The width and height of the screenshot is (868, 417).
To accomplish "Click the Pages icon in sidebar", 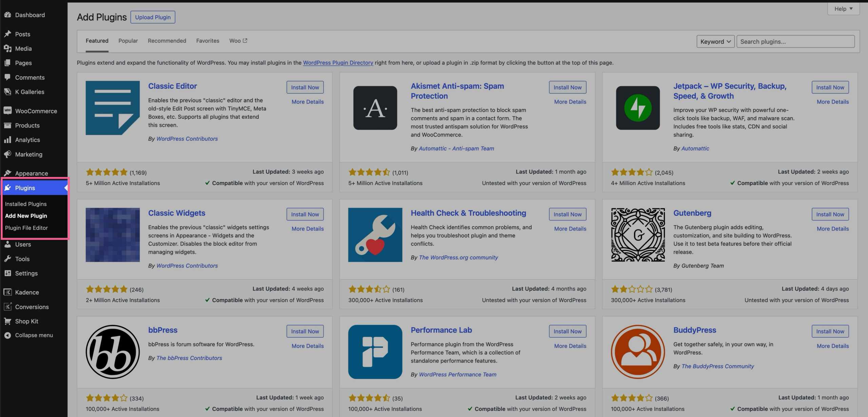I will click(x=7, y=63).
